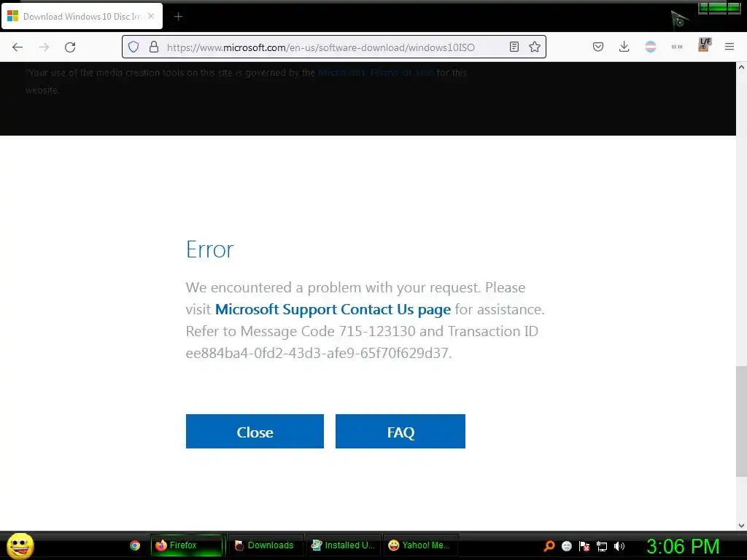This screenshot has width=747, height=560.
Task: Open Microsoft Support Contact Us page link
Action: [x=333, y=309]
